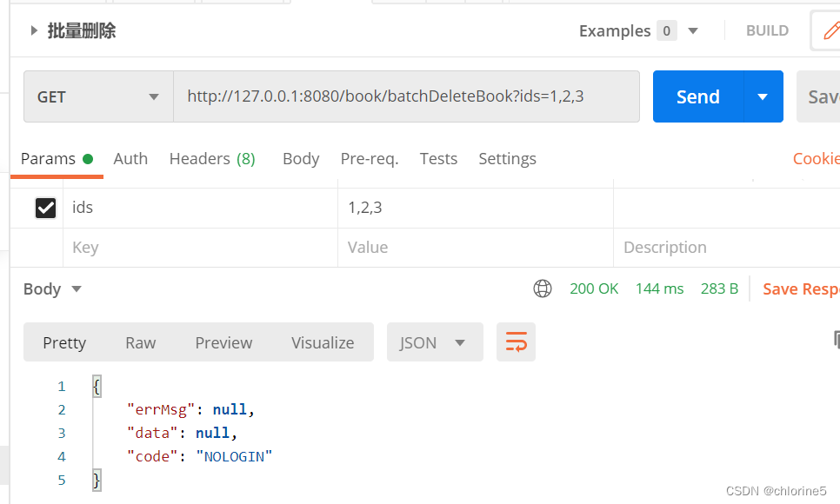The width and height of the screenshot is (840, 504).
Task: Click the empty Value field
Action: (x=476, y=248)
